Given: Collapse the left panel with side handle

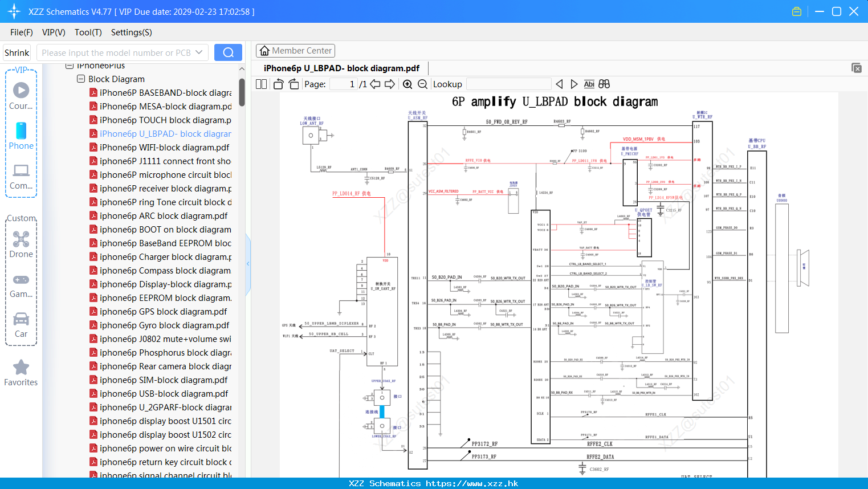Looking at the screenshot, I should tap(248, 264).
